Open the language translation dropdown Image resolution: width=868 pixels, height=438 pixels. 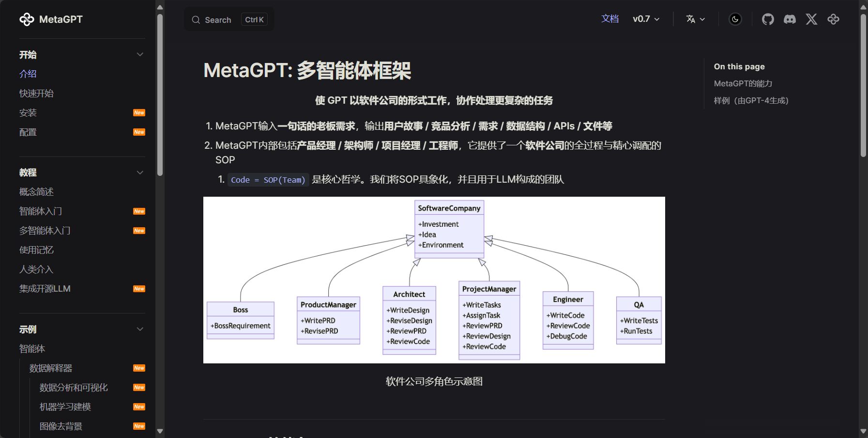point(696,19)
